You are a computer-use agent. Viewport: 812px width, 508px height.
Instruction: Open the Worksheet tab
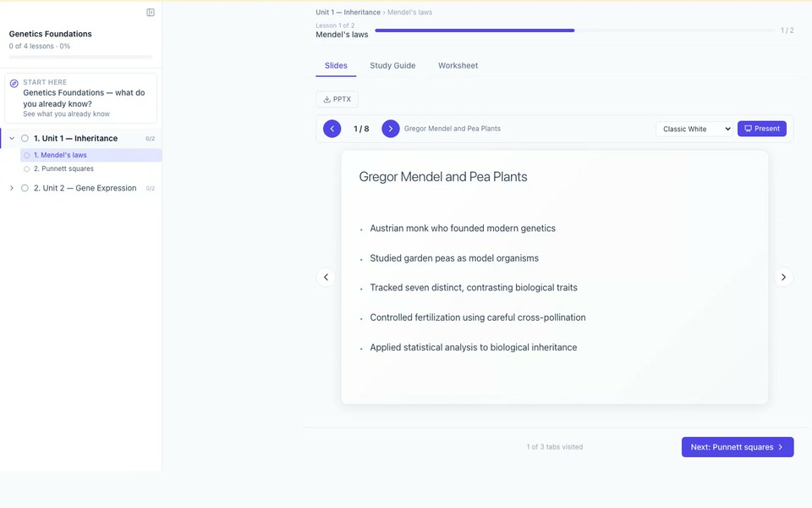tap(458, 66)
